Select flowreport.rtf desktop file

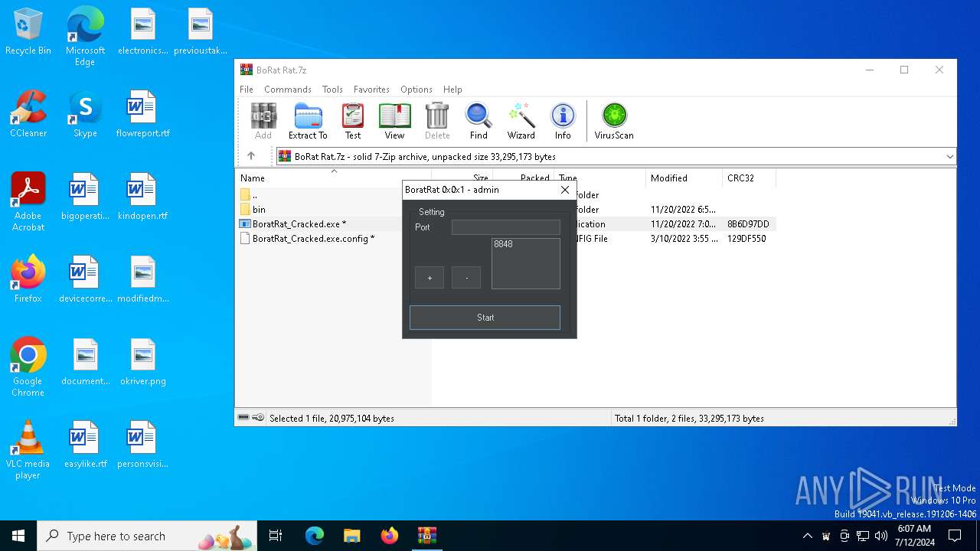click(142, 114)
